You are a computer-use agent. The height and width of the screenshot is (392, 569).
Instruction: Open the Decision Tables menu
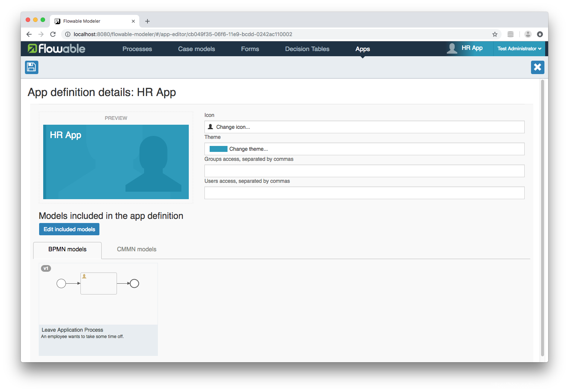pos(307,49)
